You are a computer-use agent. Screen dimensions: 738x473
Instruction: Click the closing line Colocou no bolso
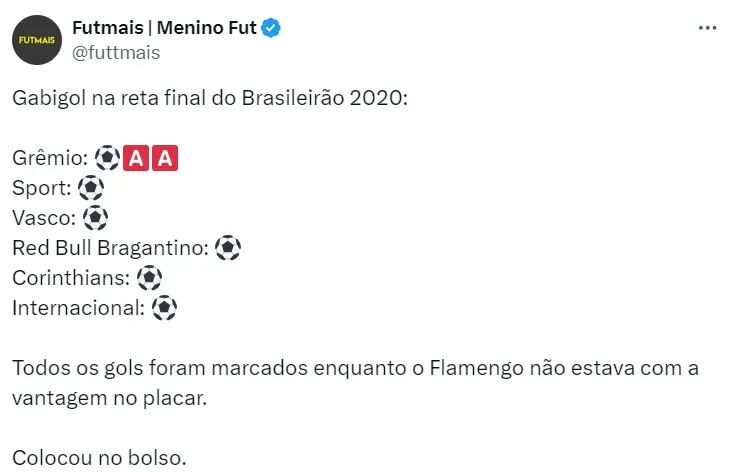pos(99,459)
